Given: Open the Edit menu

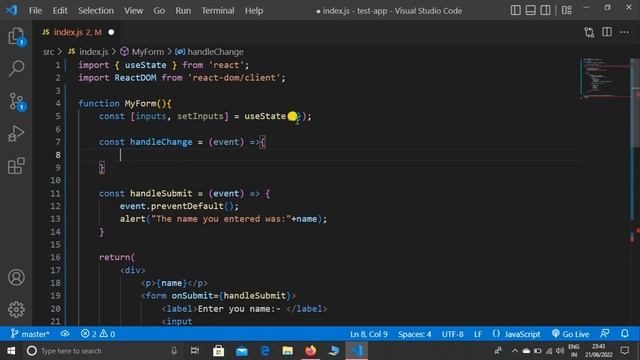Looking at the screenshot, I should pyautogui.click(x=60, y=11).
